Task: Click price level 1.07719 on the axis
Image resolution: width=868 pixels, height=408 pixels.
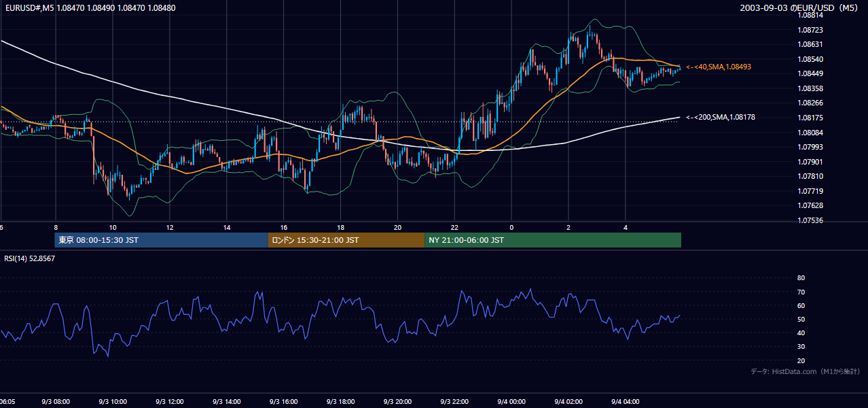Action: point(810,191)
